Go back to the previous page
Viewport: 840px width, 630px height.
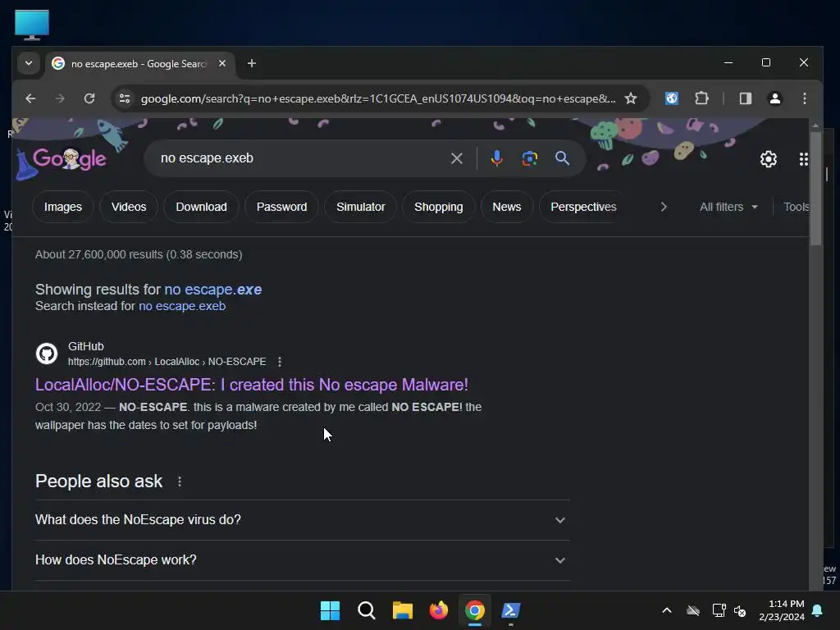[x=30, y=98]
